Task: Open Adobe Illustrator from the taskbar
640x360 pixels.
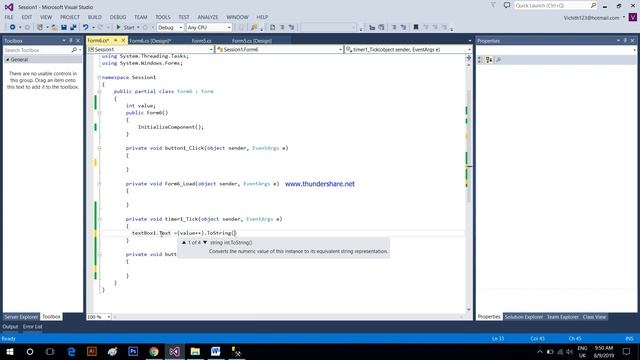Action: coord(92,351)
